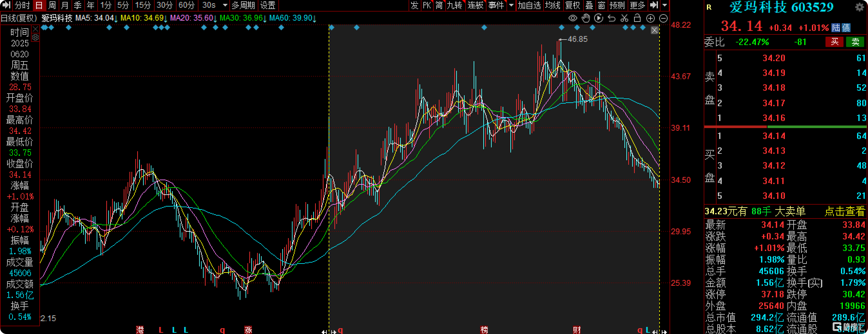Close the shaded chart selection region
This screenshot has height=334, width=868.
[654, 30]
